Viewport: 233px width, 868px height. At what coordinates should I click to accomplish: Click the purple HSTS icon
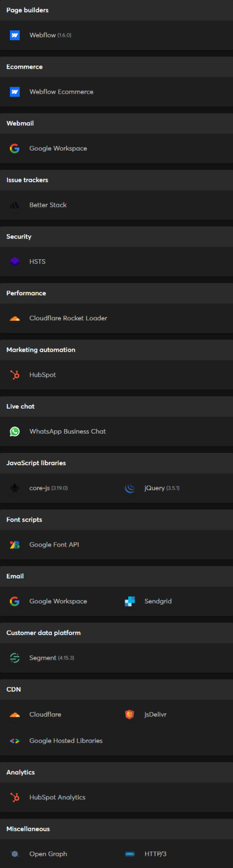15,262
